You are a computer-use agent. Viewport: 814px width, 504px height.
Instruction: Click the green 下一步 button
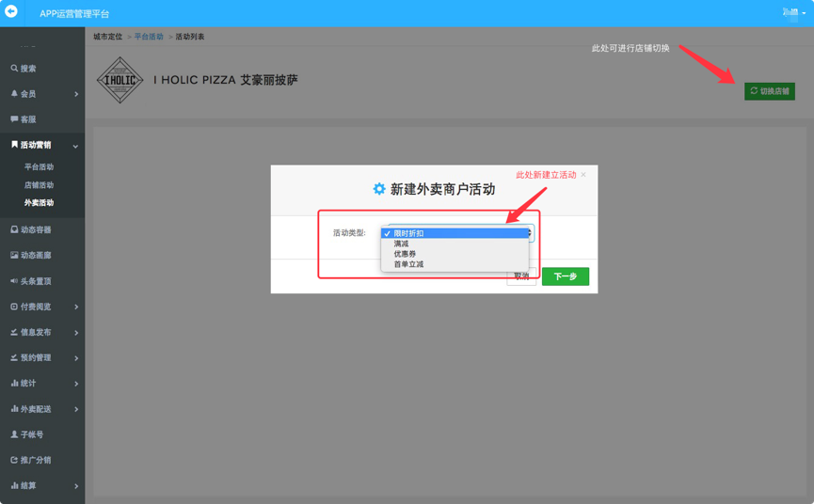click(x=565, y=276)
